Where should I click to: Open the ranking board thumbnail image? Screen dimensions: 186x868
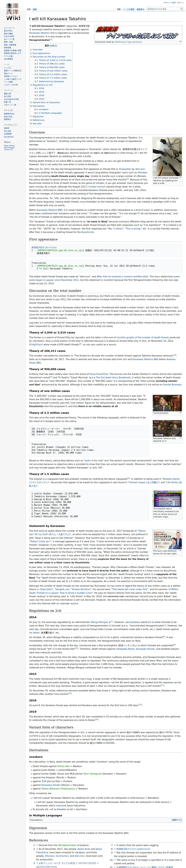167,498
